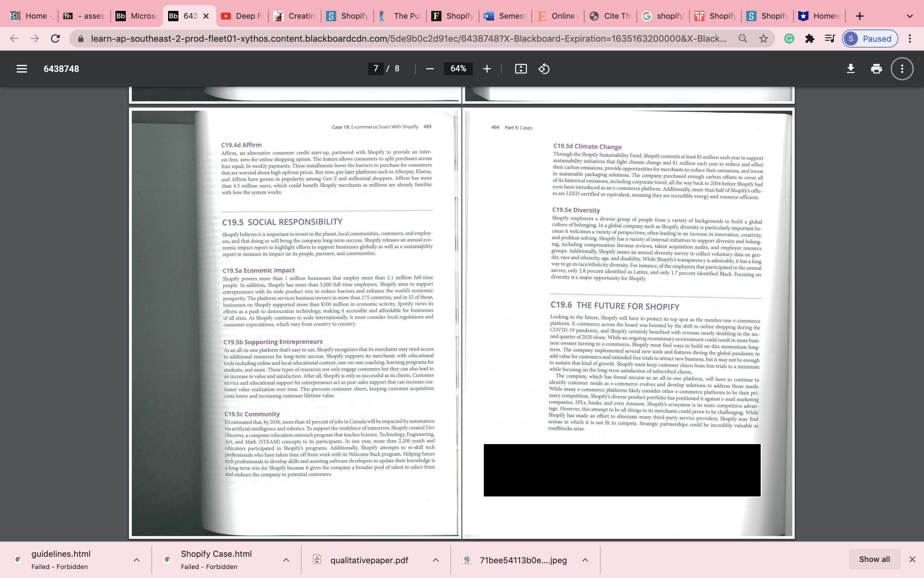Switch to the The Pur tab

click(400, 16)
